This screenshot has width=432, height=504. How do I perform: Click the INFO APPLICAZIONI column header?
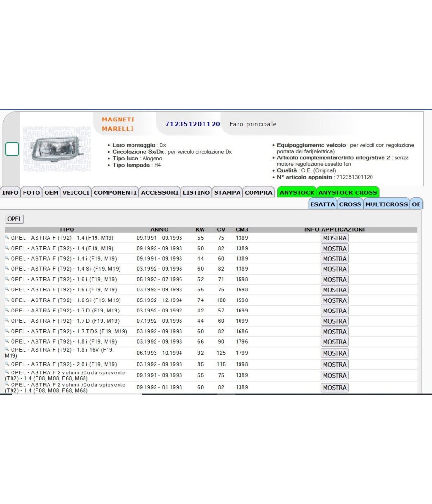[x=335, y=229]
